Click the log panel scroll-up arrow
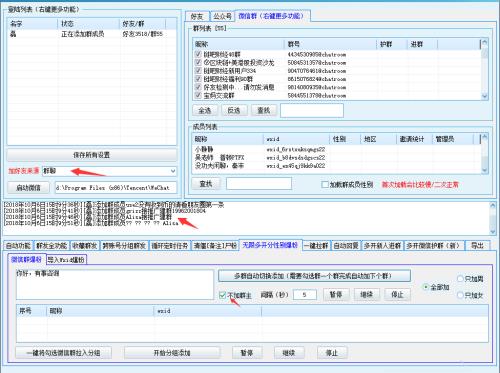The width and height of the screenshot is (500, 373). (493, 206)
